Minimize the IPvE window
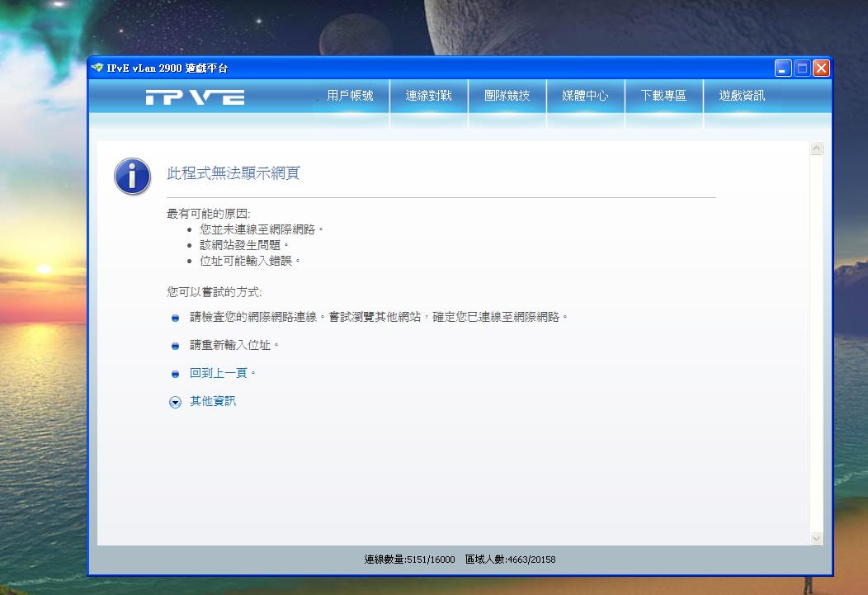This screenshot has height=595, width=868. click(783, 68)
